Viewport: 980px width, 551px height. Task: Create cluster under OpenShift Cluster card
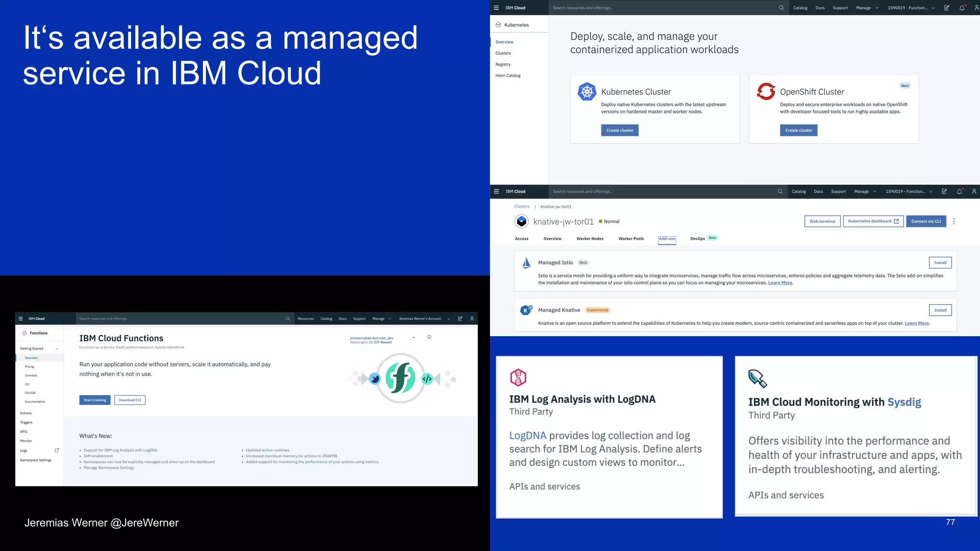[799, 130]
